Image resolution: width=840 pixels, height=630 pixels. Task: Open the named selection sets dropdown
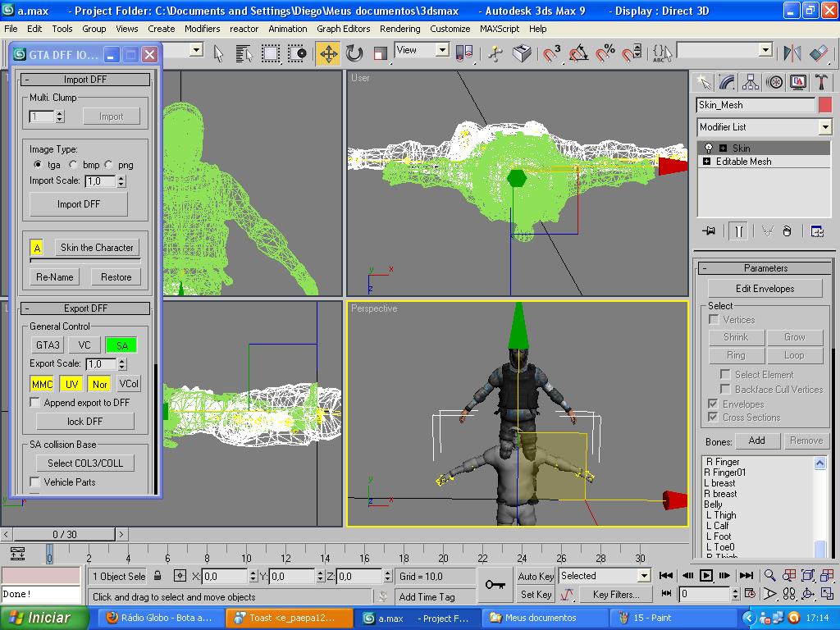pos(766,50)
